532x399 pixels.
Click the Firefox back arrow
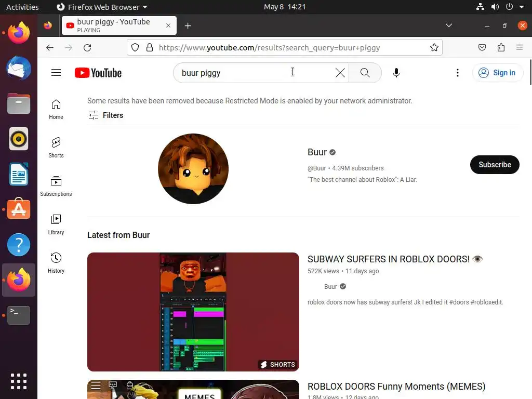(50, 47)
